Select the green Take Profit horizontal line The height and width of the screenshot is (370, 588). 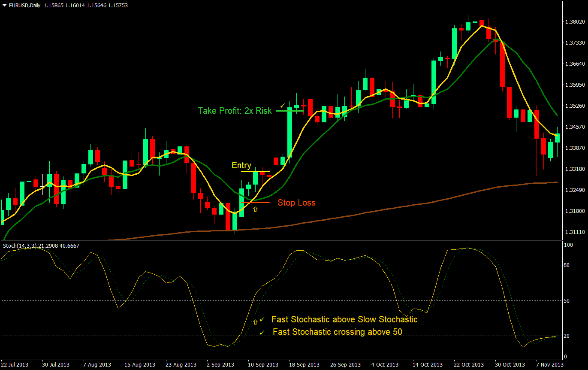click(x=289, y=111)
